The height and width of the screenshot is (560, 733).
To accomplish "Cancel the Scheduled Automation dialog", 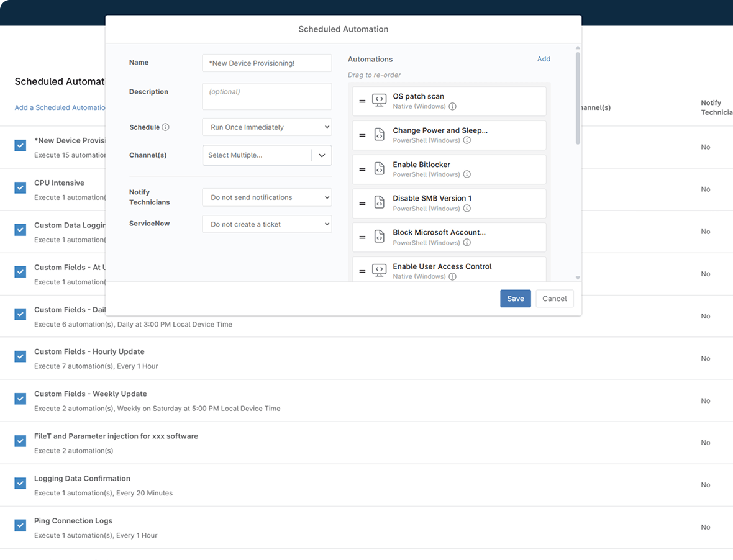I will click(554, 298).
